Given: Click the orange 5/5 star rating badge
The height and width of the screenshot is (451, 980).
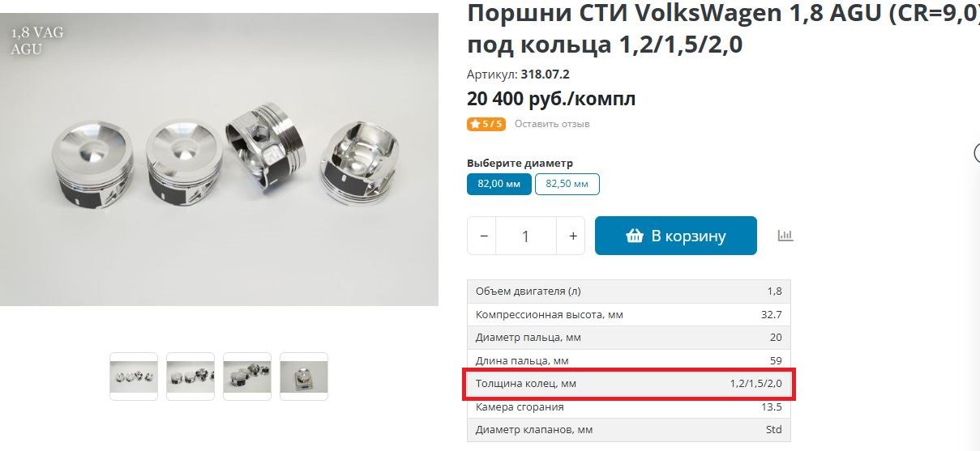Looking at the screenshot, I should (x=486, y=124).
